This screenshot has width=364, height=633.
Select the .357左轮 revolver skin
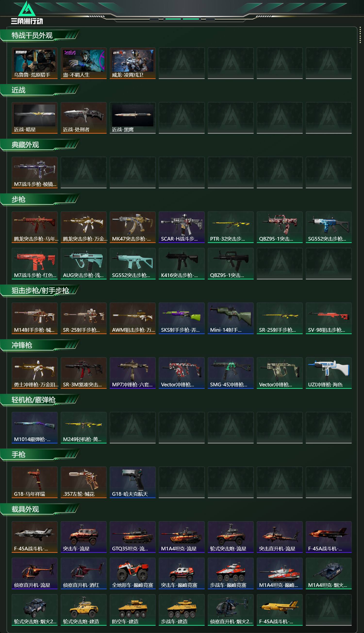click(x=83, y=482)
